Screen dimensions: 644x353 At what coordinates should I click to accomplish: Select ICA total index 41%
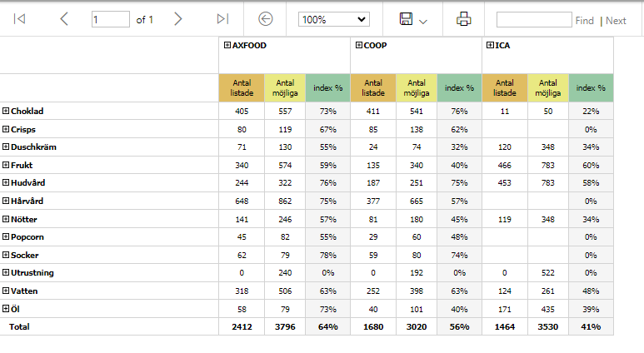point(591,326)
